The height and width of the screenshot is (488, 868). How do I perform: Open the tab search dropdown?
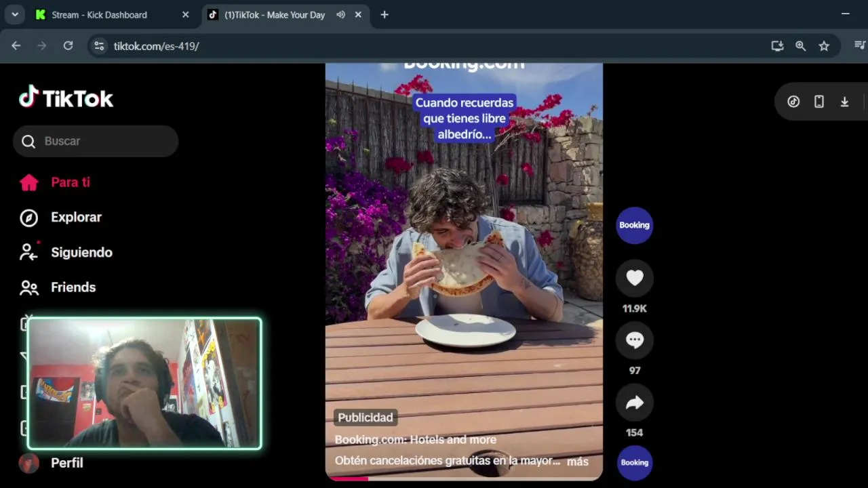click(x=15, y=15)
